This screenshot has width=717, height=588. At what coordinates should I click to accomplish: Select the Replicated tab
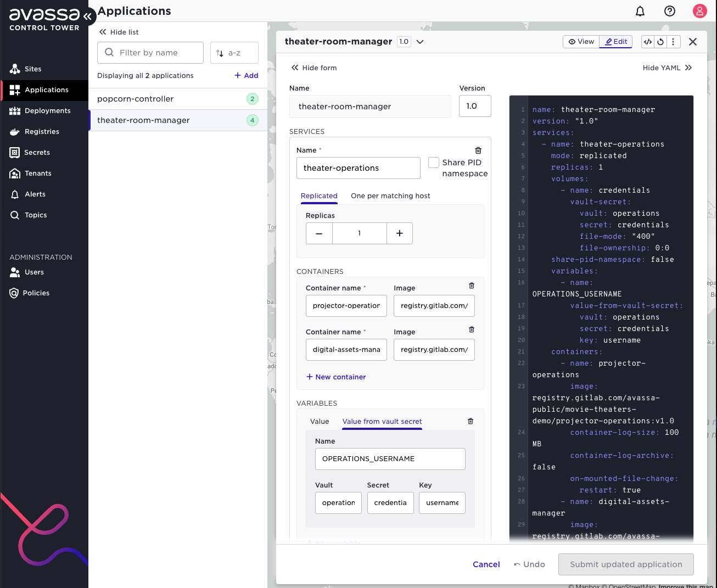click(x=319, y=196)
